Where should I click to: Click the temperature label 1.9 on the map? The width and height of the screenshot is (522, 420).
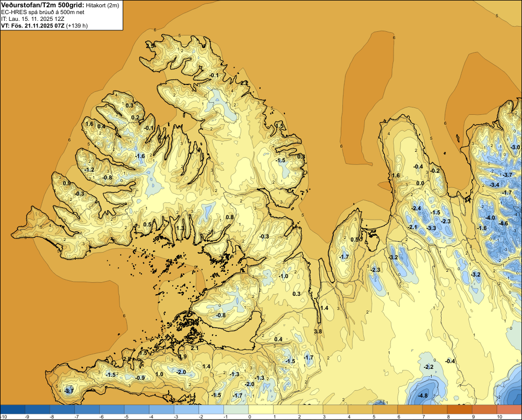pyautogui.click(x=182, y=357)
